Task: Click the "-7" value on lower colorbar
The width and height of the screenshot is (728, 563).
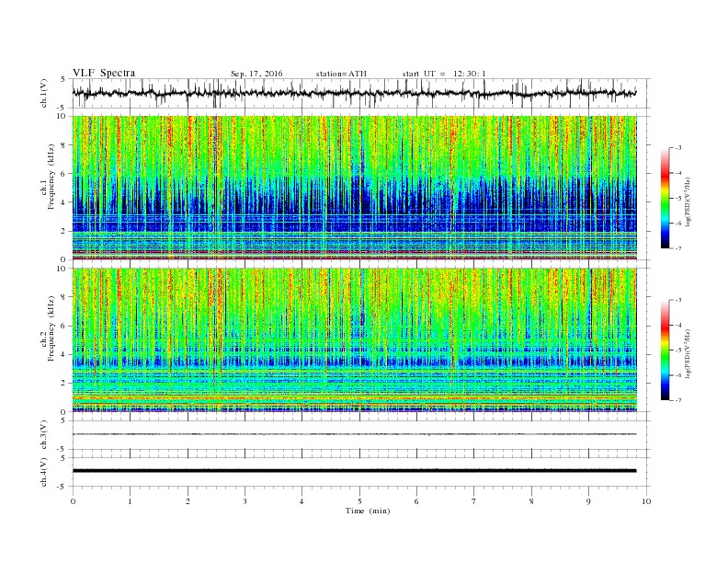Action: tap(678, 400)
